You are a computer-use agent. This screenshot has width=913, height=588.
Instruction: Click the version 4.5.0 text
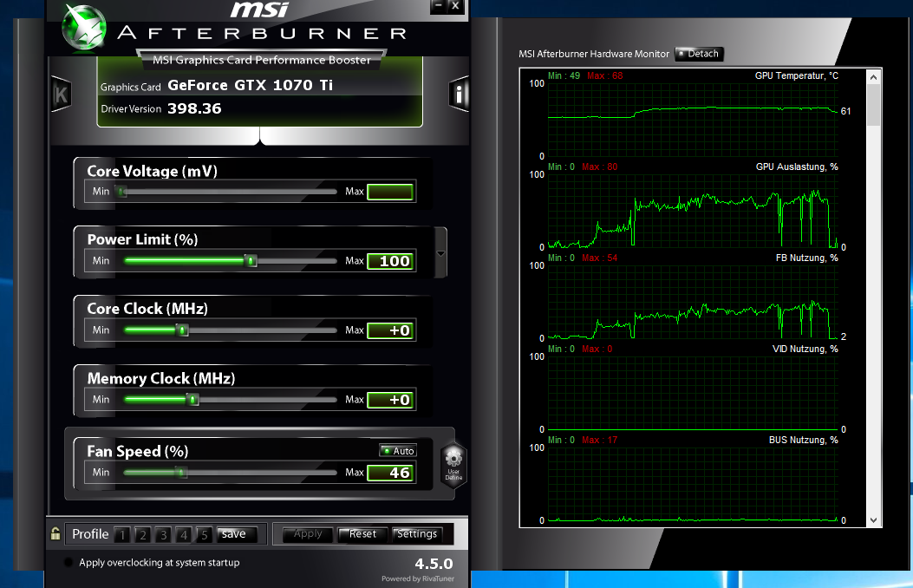pyautogui.click(x=434, y=564)
